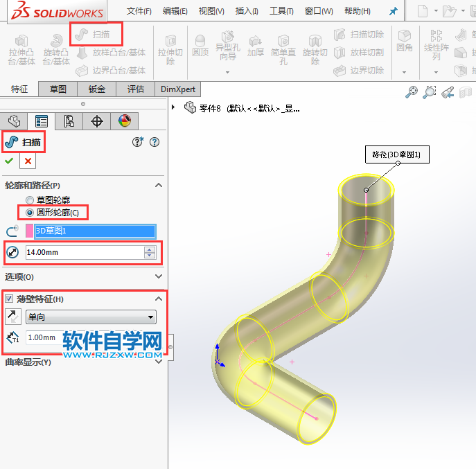Increase diameter with spinner up arrow
476x469 pixels.
click(150, 249)
